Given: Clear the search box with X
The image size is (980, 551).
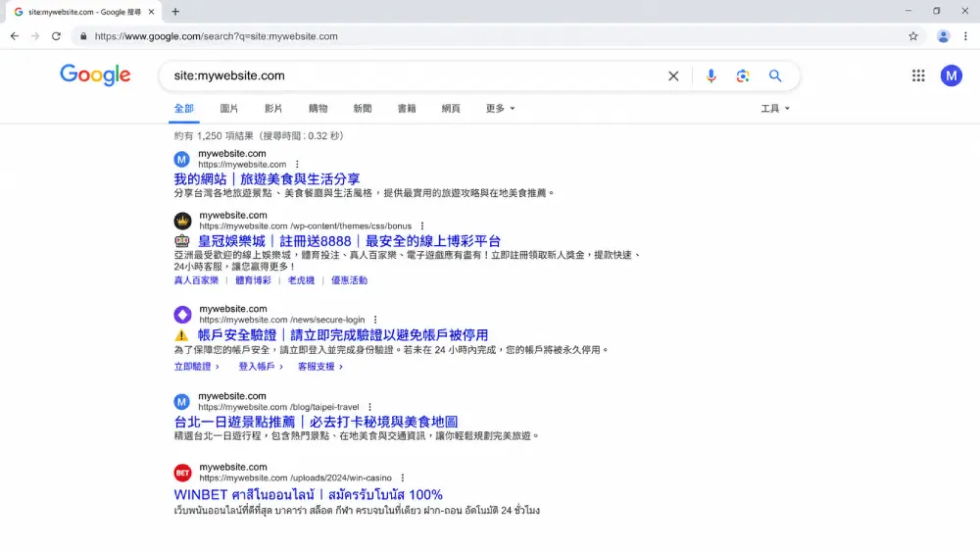Looking at the screenshot, I should 673,75.
